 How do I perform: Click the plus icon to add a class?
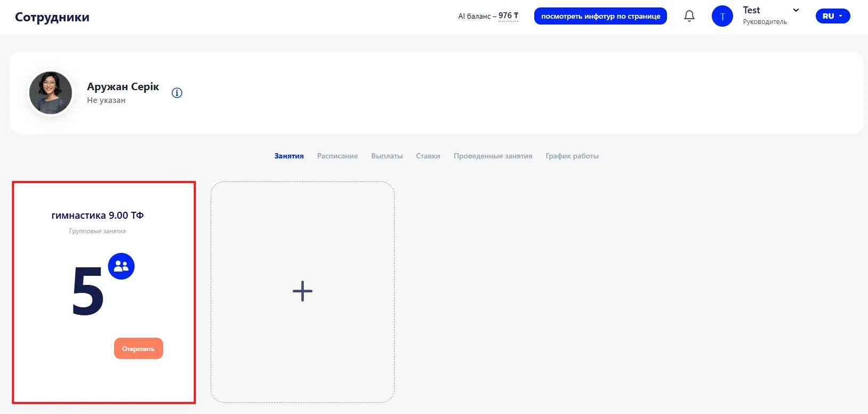[x=302, y=291]
